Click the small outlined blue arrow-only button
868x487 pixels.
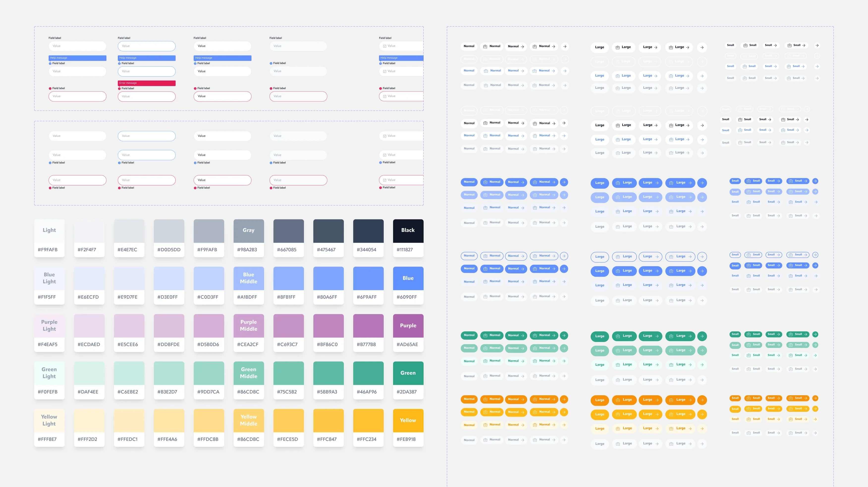[x=815, y=255]
